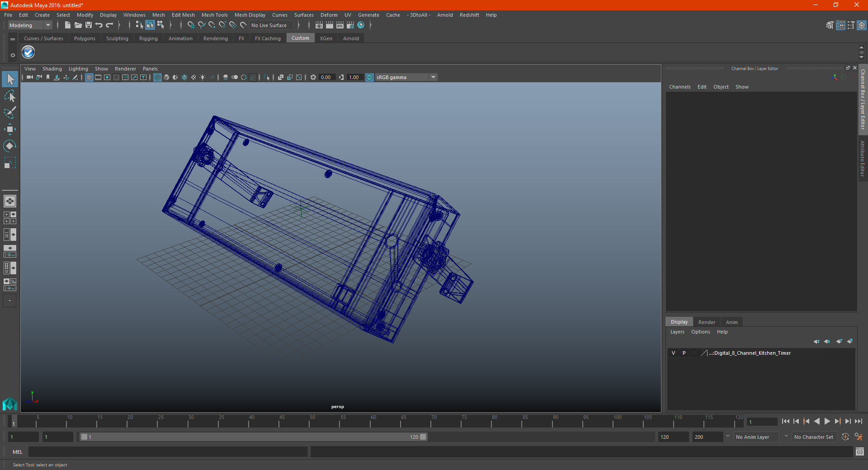Click the blue checkmark shelf button
Viewport: 868px width, 470px height.
click(x=28, y=52)
